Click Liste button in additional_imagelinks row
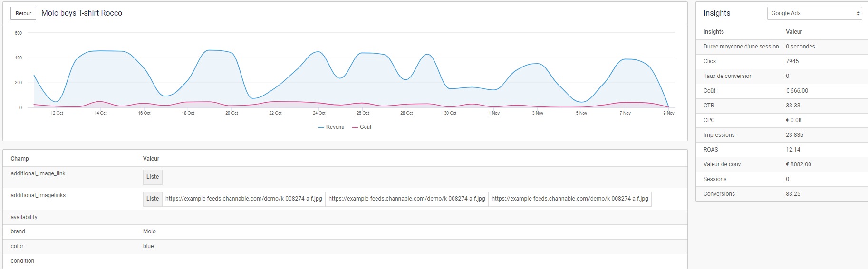Image resolution: width=868 pixels, height=269 pixels. coord(153,199)
